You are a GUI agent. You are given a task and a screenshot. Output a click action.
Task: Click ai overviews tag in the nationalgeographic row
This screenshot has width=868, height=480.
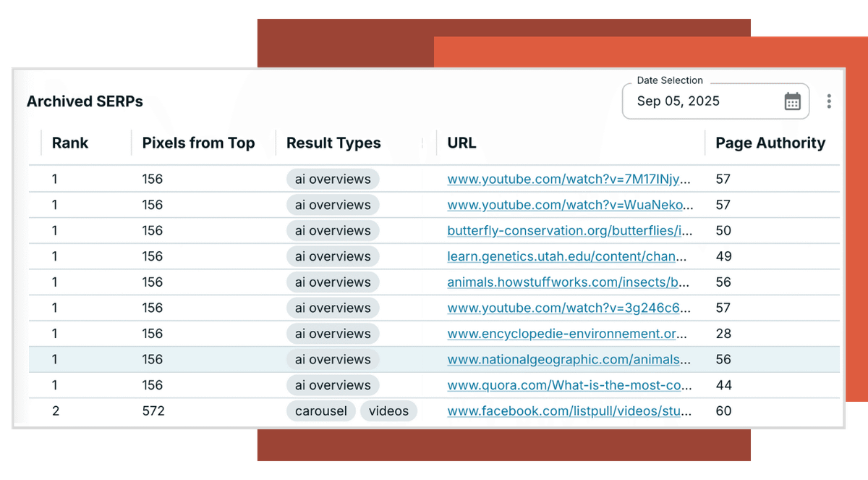[x=333, y=360]
